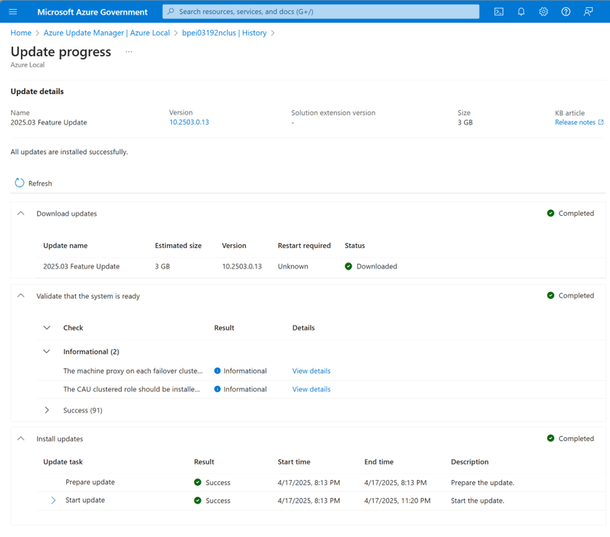Open the help question mark icon
This screenshot has width=610, height=537.
point(566,12)
